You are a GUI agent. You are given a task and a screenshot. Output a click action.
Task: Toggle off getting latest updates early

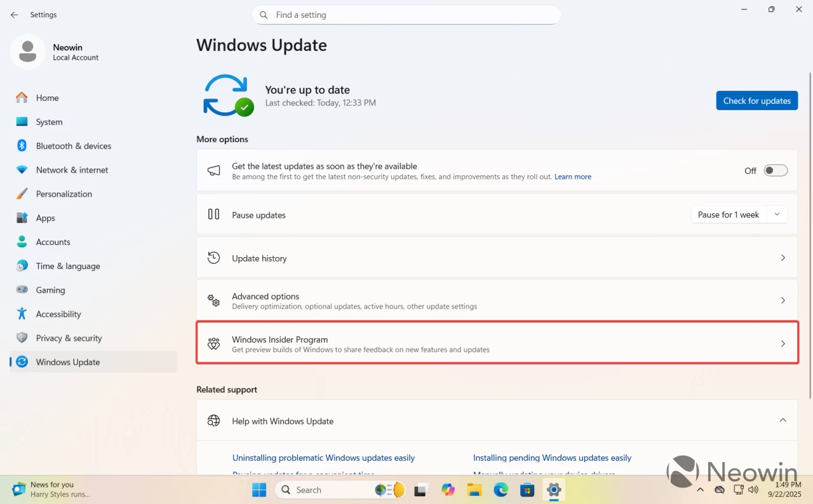(776, 170)
